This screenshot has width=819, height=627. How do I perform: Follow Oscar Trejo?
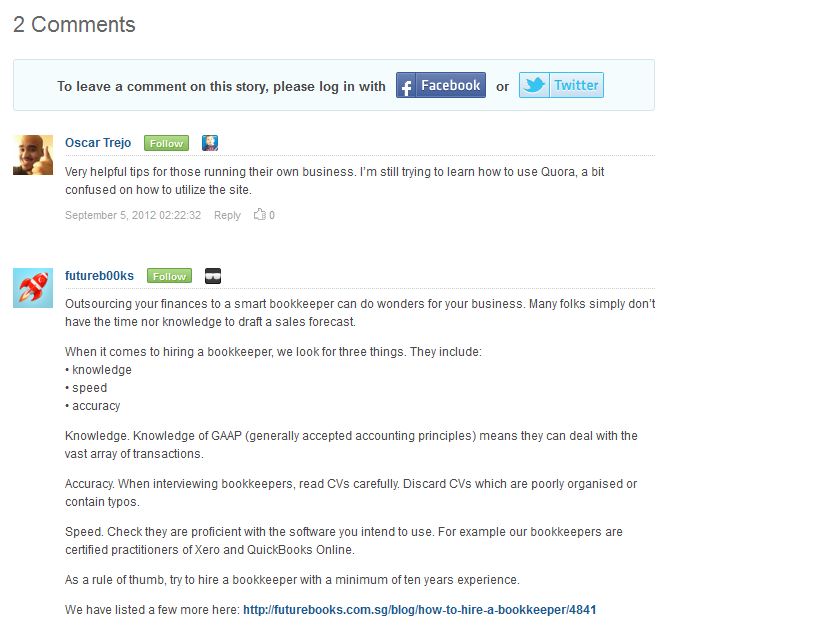tap(166, 143)
